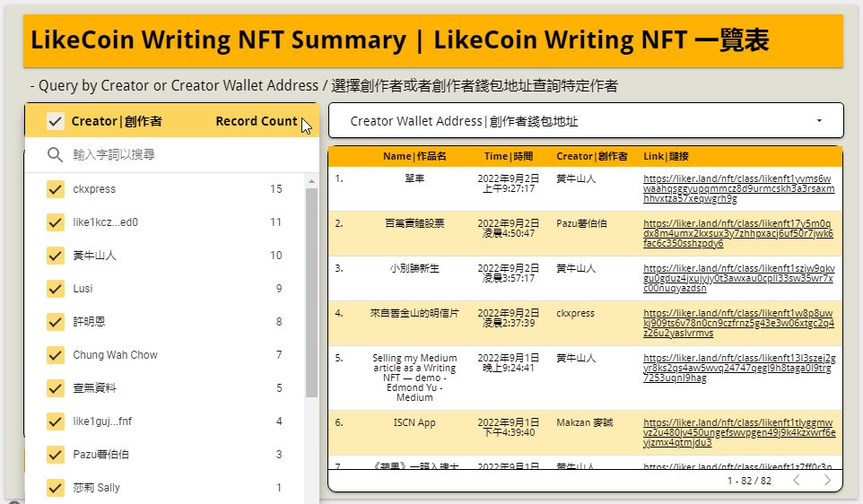Screen dimensions: 863x504
Task: Click scrollbar up arrow in creator list
Action: 311,181
